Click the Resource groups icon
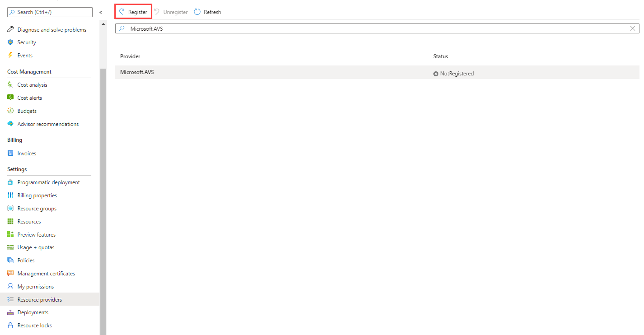644x335 pixels. tap(10, 208)
